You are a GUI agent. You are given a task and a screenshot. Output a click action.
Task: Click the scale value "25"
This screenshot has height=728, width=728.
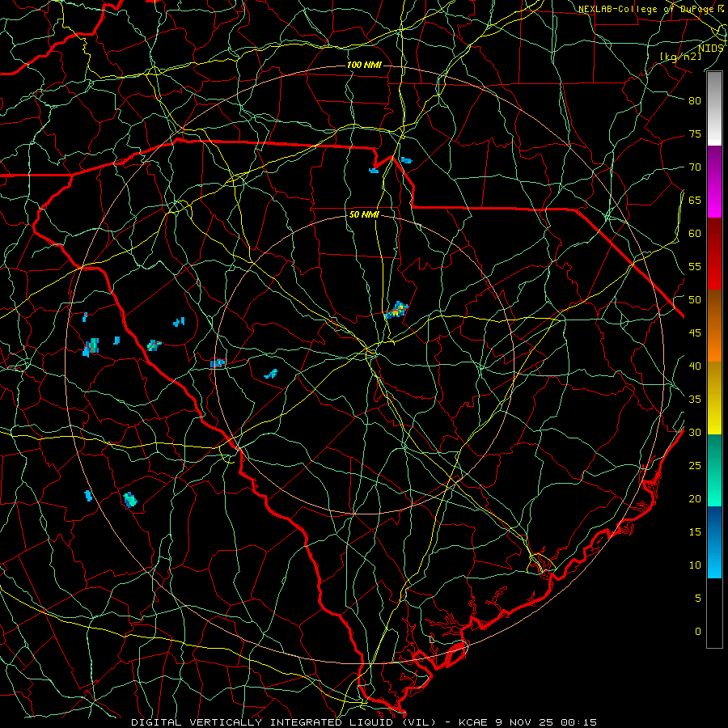pos(695,466)
